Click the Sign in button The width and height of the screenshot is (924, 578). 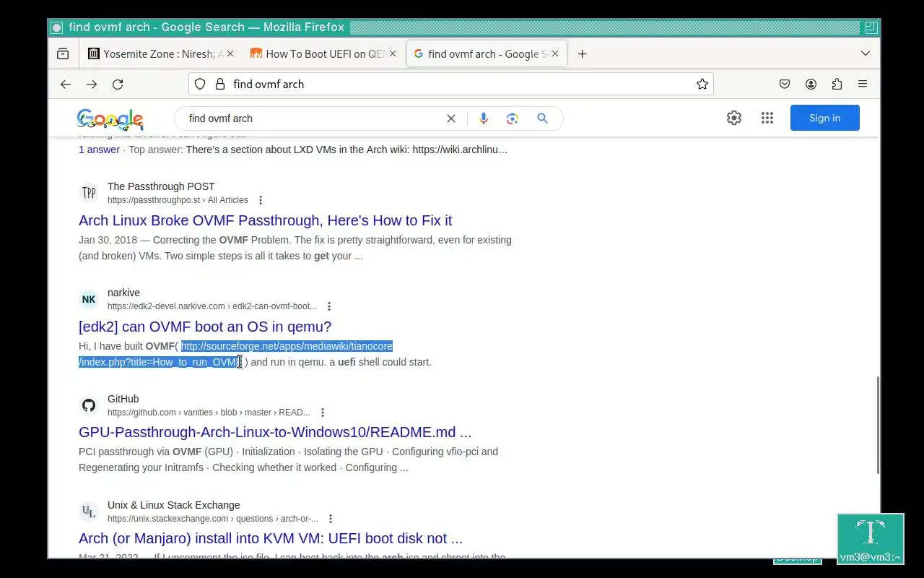824,118
